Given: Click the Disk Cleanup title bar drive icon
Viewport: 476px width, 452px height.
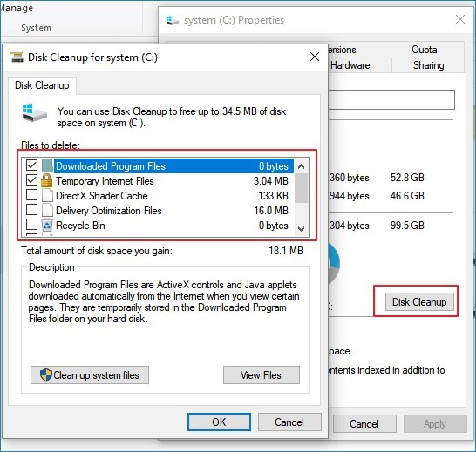Looking at the screenshot, I should (17, 57).
